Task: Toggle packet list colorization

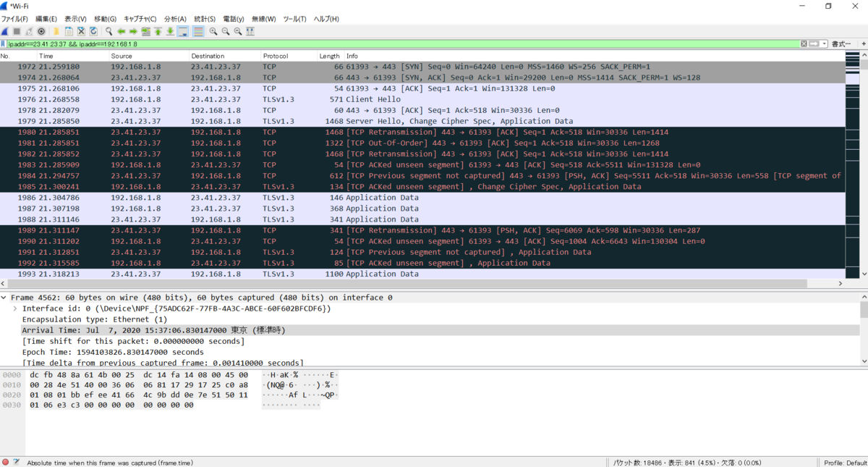Action: [x=198, y=31]
